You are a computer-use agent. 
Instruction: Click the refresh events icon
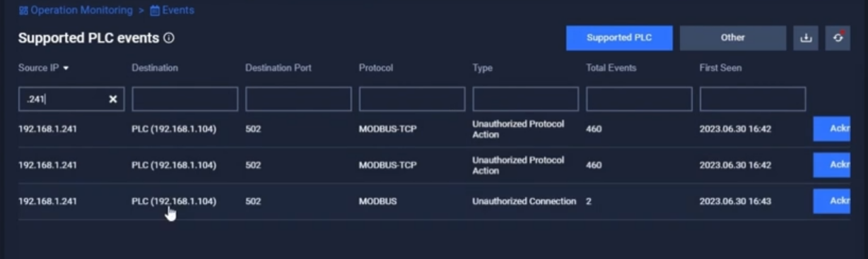pos(838,38)
